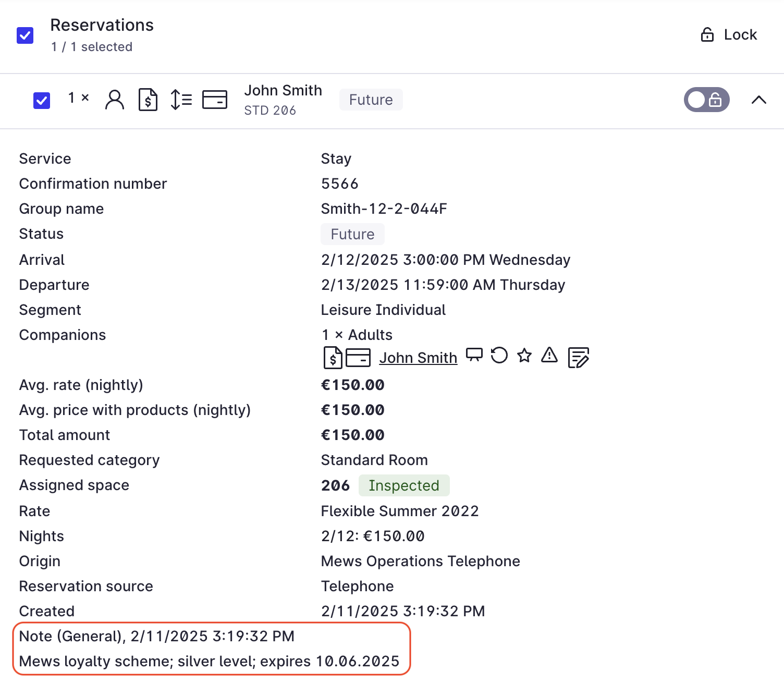Click the guest profile person icon
The height and width of the screenshot is (683, 784).
pyautogui.click(x=114, y=100)
